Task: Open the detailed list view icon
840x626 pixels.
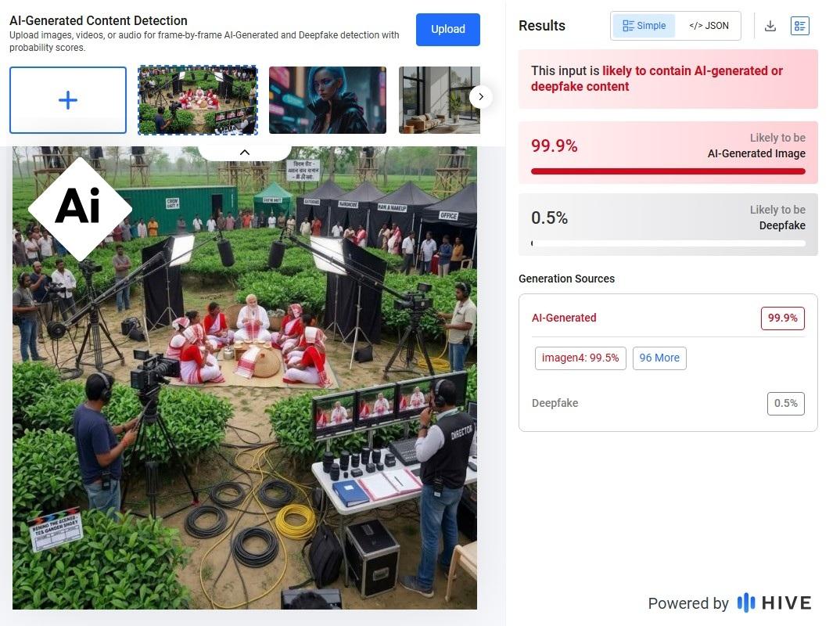Action: click(800, 26)
